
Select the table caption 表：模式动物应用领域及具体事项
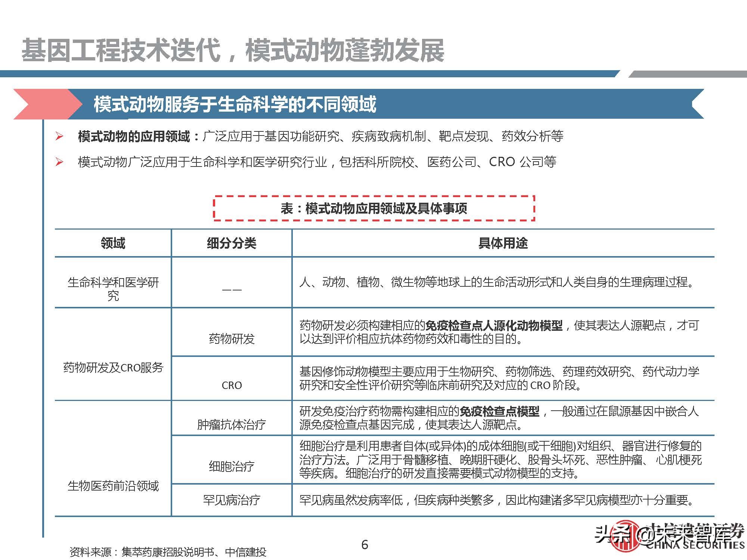374,208
